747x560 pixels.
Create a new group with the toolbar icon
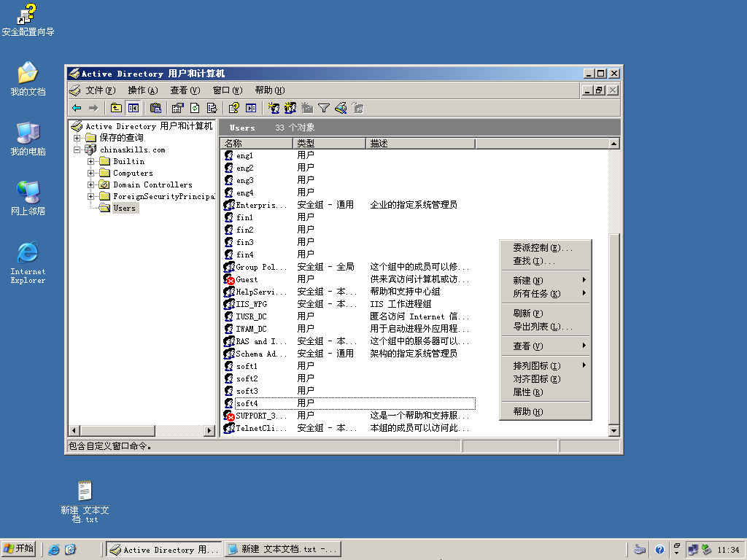[x=290, y=108]
